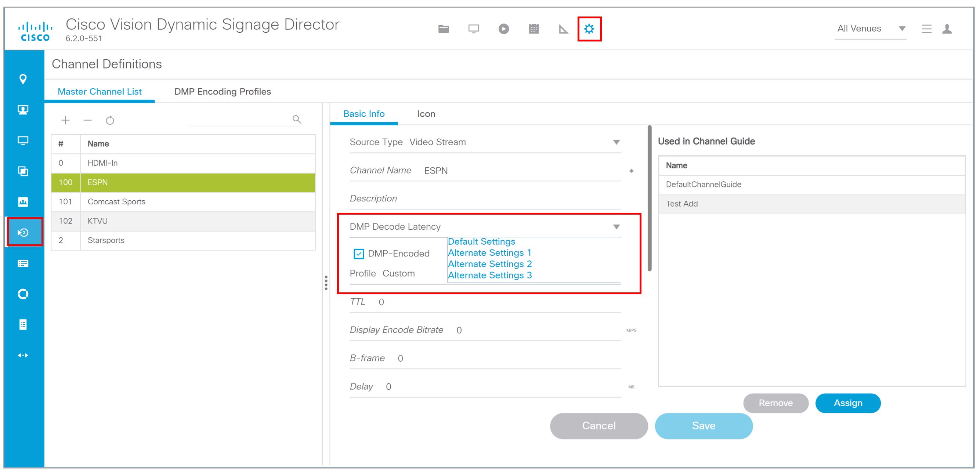Select the KTVU channel row
This screenshot has height=474, width=980.
183,221
